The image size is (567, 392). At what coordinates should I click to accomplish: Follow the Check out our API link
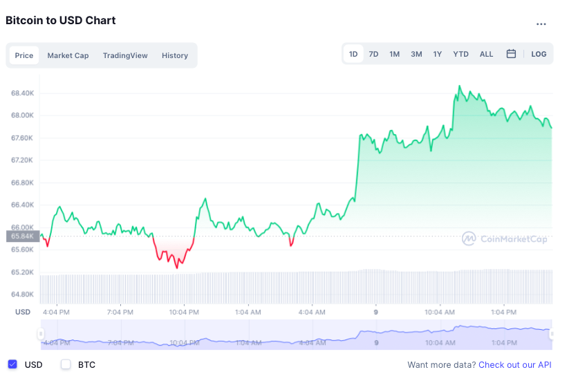514,364
